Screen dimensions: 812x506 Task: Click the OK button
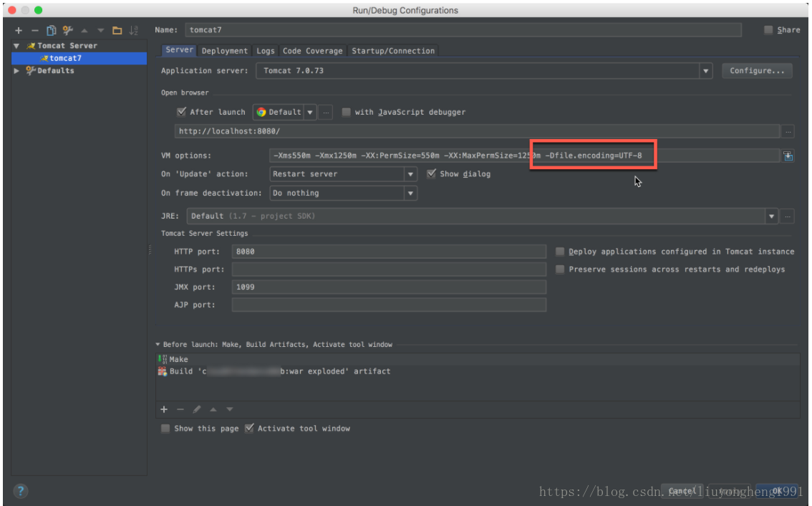click(x=777, y=490)
